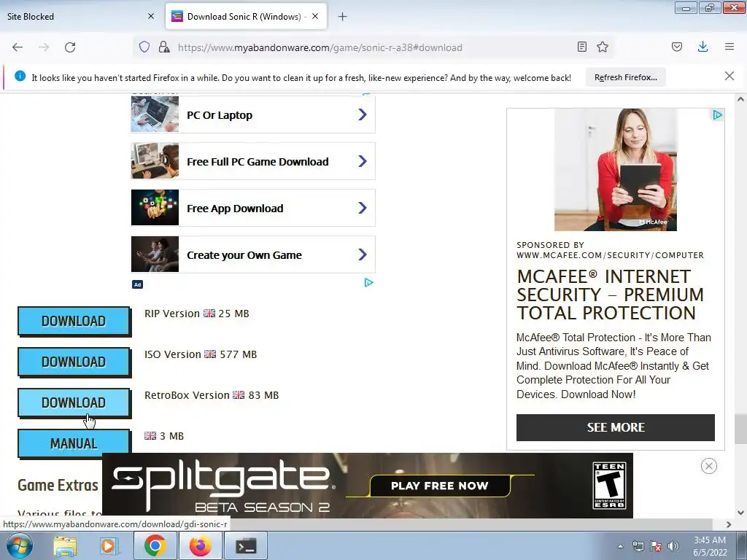Open the PC Or Laptop ad link

coord(253,114)
